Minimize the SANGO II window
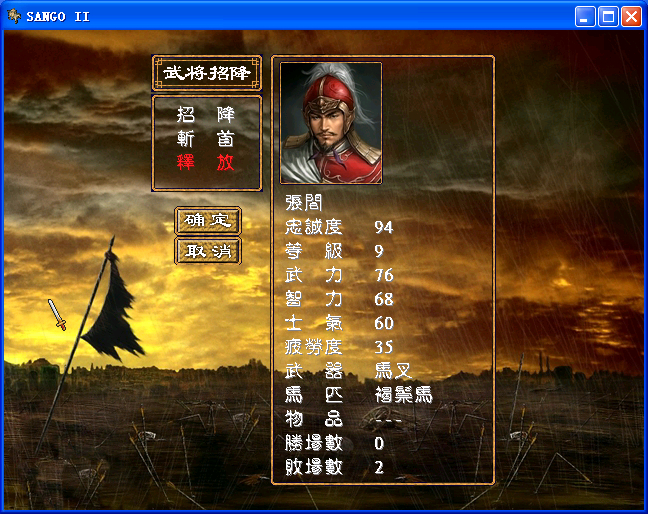The image size is (648, 514). point(585,17)
